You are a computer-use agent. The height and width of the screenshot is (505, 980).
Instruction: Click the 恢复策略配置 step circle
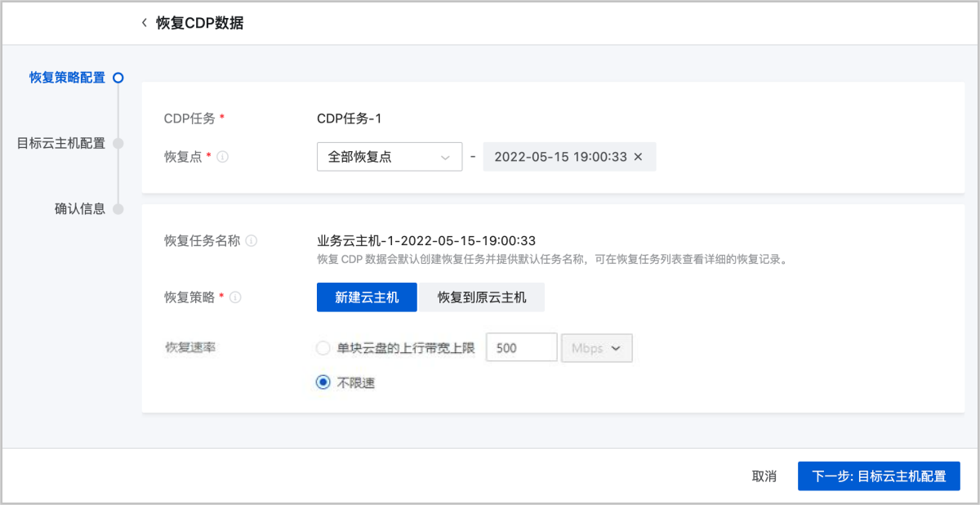118,78
